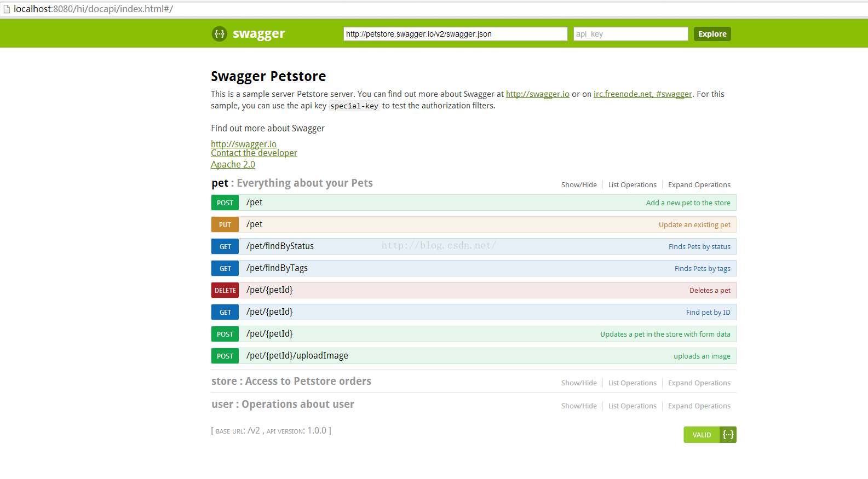Expand the DELETE /pet/{petId} path
The width and height of the screenshot is (868, 479).
[269, 290]
